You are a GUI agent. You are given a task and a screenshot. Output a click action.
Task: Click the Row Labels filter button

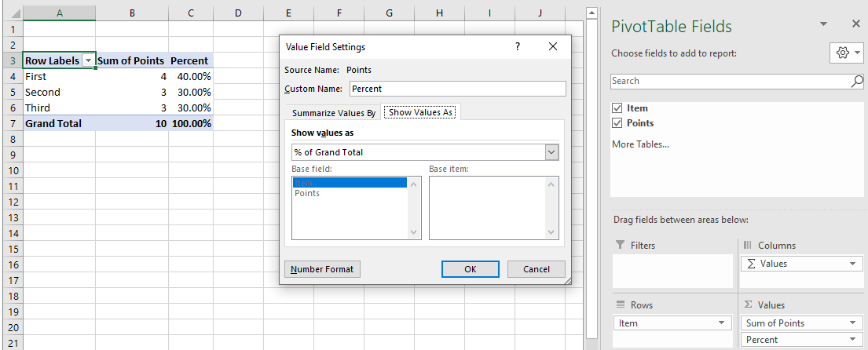(89, 61)
